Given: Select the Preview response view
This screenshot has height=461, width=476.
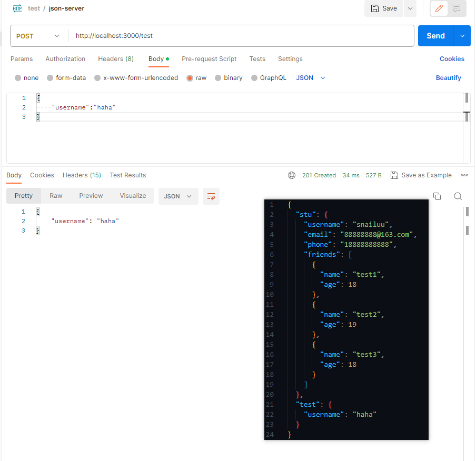Looking at the screenshot, I should tap(91, 196).
